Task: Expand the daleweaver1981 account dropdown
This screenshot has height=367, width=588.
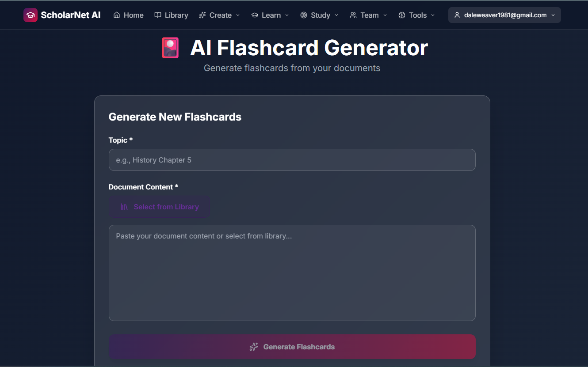Action: click(x=553, y=15)
